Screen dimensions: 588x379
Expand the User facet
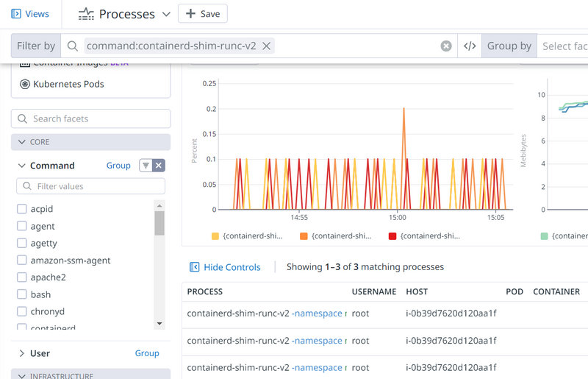click(22, 353)
